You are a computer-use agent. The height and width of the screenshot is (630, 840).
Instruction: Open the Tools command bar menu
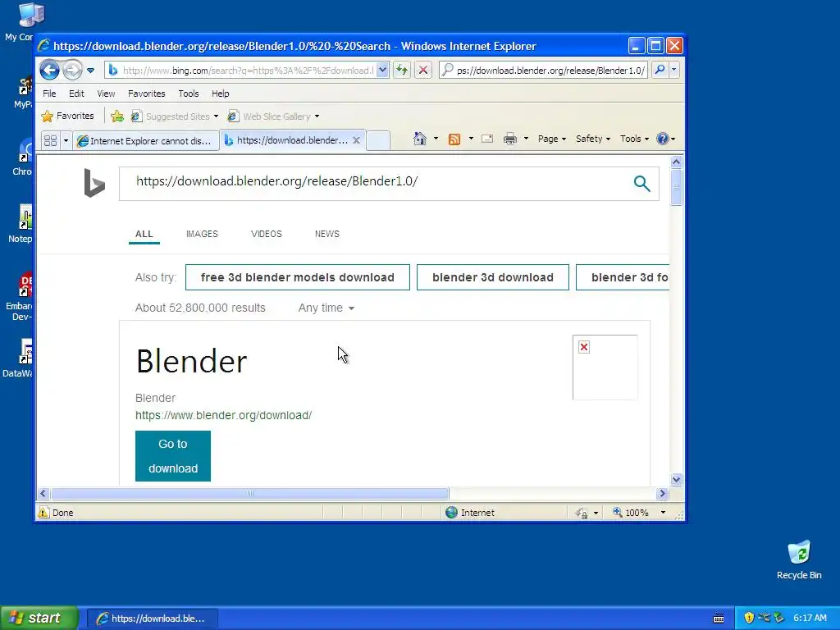(634, 139)
